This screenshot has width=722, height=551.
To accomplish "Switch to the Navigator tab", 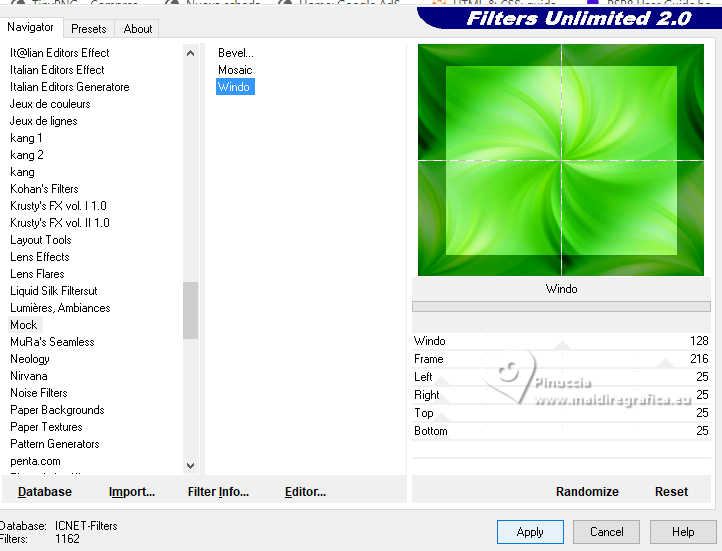I will pyautogui.click(x=30, y=27).
